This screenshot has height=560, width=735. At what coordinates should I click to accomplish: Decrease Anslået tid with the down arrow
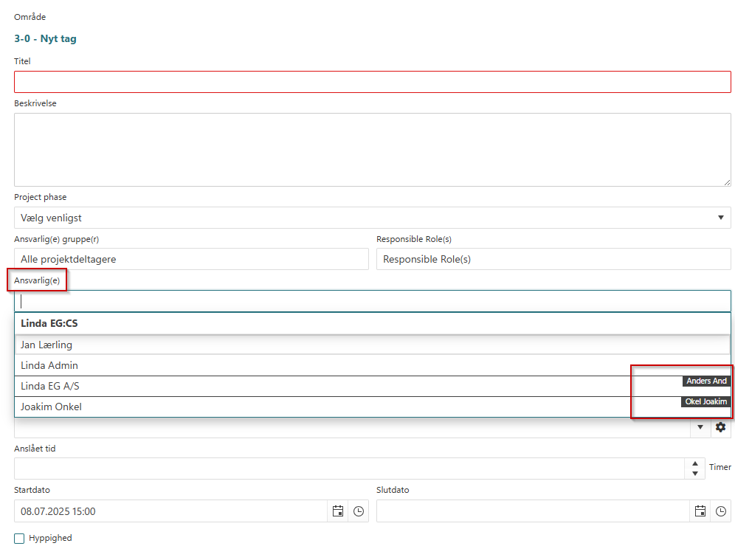[695, 474]
